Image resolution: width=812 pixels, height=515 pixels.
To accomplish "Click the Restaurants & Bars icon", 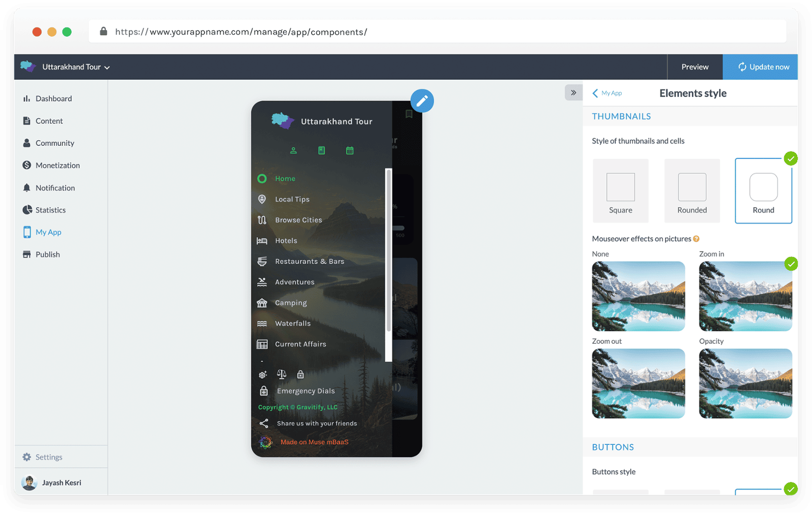I will pyautogui.click(x=262, y=261).
